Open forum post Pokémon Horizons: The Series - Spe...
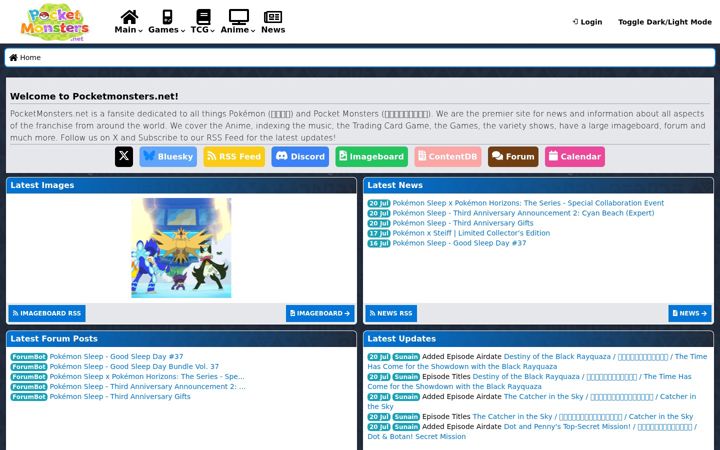The width and height of the screenshot is (720, 450). tap(147, 377)
